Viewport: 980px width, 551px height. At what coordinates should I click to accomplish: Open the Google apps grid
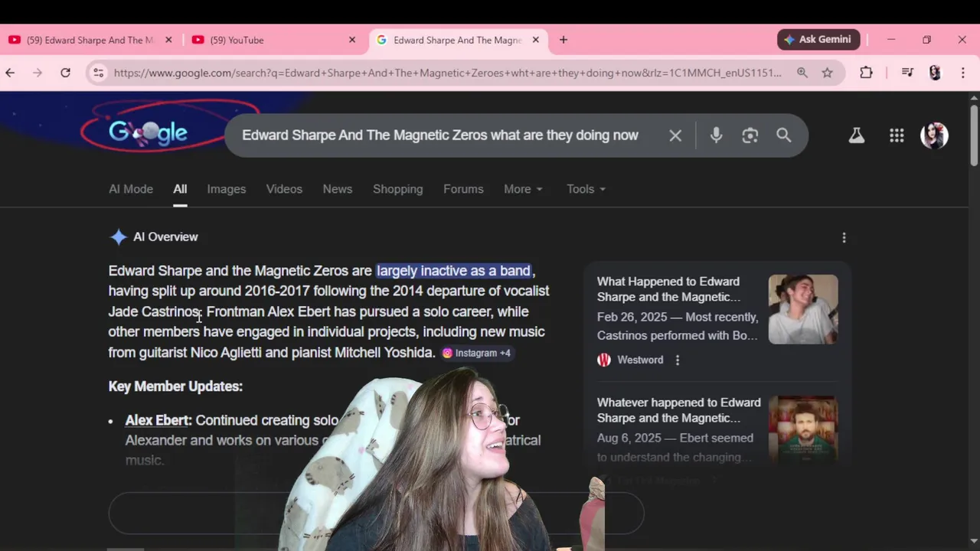(897, 135)
